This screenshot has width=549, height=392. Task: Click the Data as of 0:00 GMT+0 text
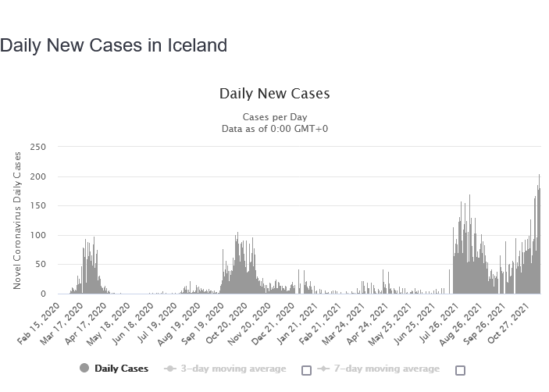(x=274, y=128)
